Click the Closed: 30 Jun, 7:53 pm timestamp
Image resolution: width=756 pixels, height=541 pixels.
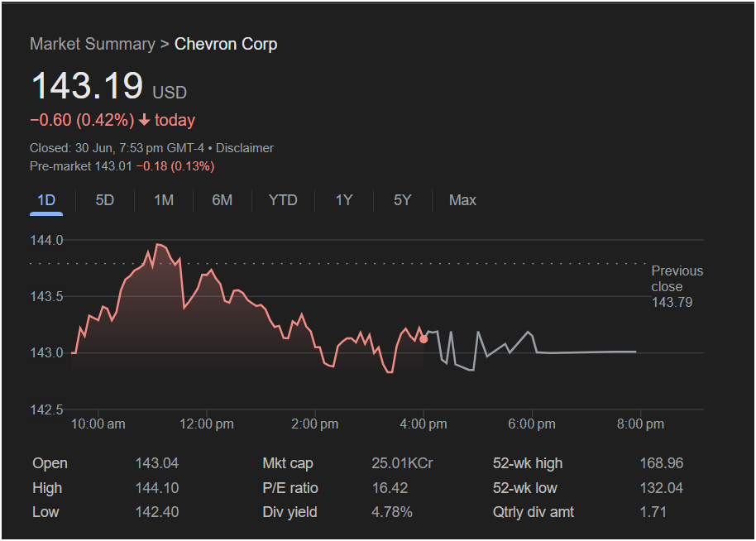[117, 148]
